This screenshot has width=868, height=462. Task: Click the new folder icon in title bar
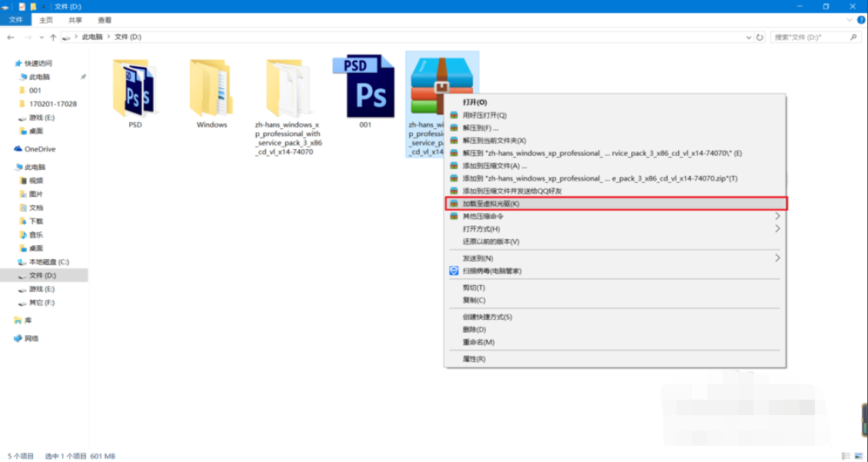(x=33, y=7)
